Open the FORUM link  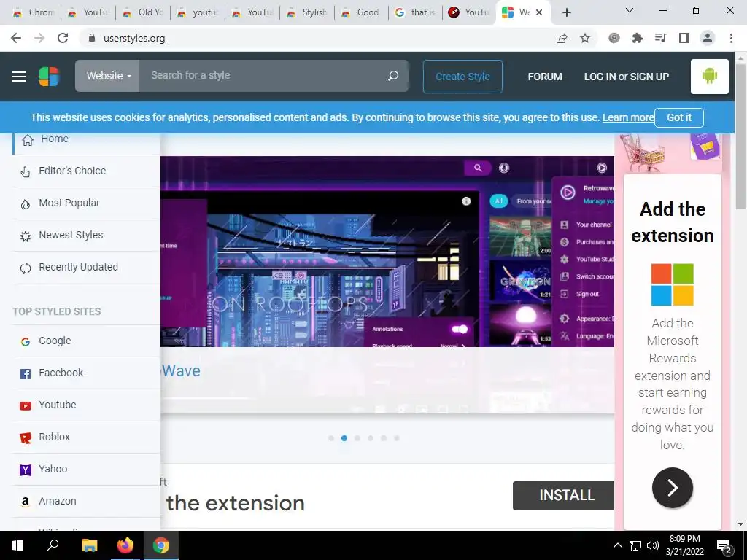pos(545,77)
